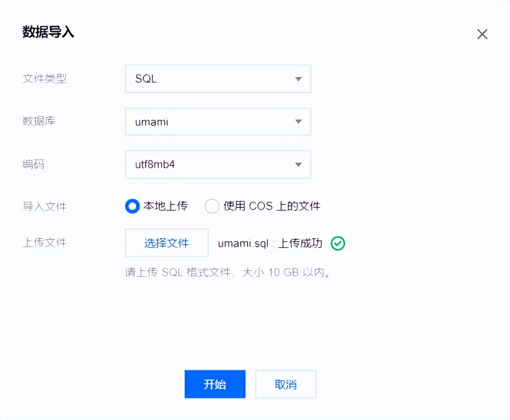Close the 数据导入 dialog with the X
This screenshot has height=420, width=510.
482,34
